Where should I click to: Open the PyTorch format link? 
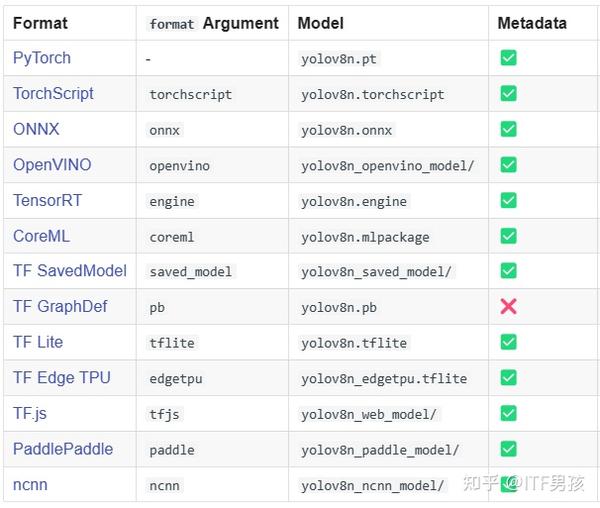click(x=42, y=58)
